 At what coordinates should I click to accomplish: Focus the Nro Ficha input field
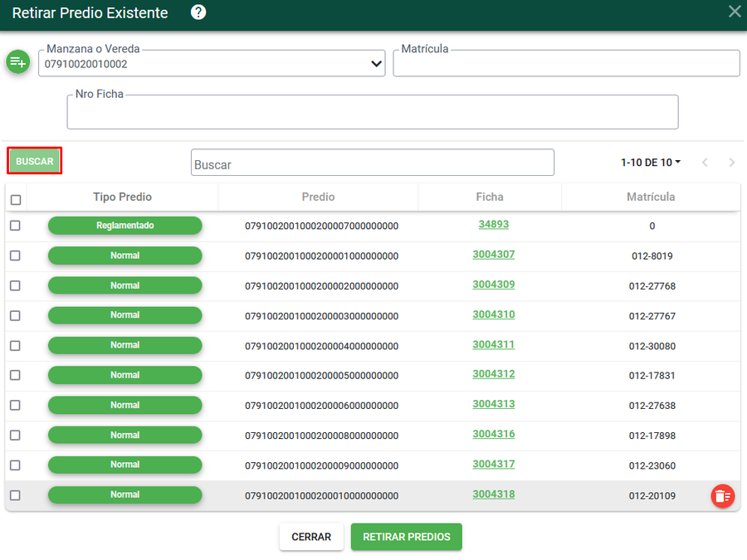(373, 112)
